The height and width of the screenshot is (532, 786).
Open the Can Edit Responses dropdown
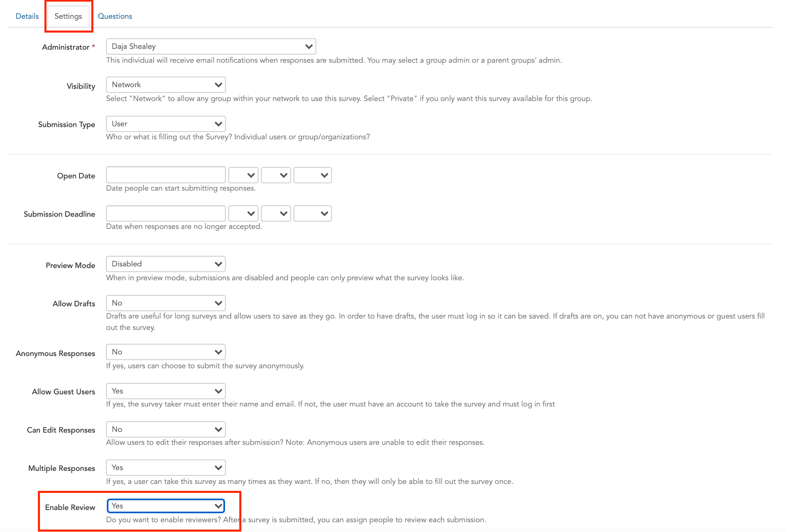166,429
